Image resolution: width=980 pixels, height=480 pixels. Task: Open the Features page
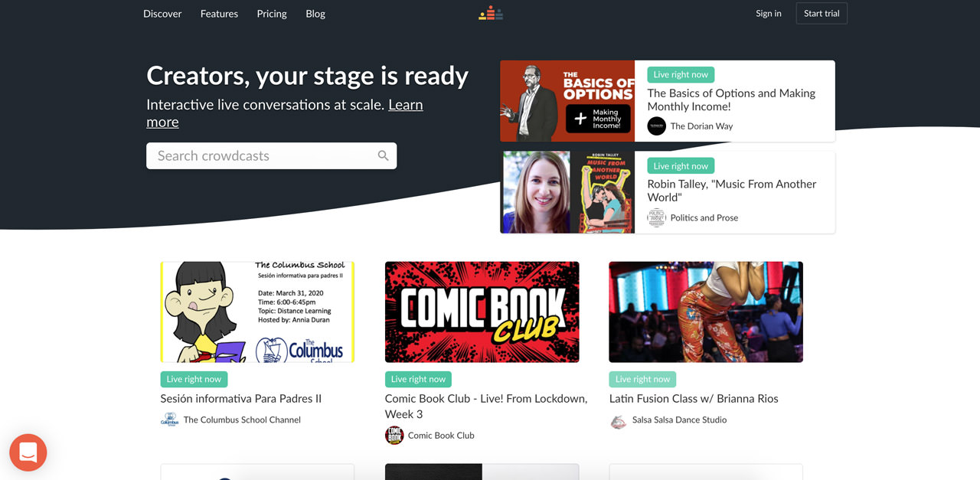coord(219,14)
